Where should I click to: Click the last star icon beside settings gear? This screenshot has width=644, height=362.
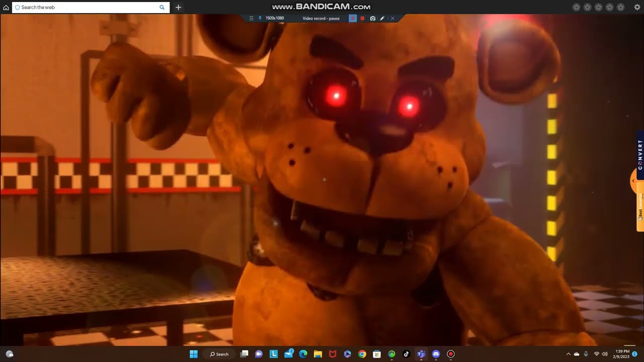621,7
